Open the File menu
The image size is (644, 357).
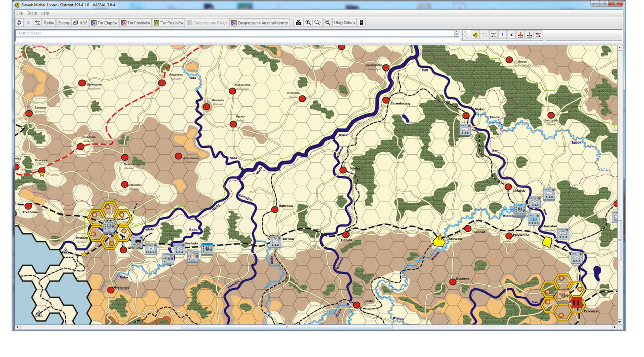tap(19, 13)
